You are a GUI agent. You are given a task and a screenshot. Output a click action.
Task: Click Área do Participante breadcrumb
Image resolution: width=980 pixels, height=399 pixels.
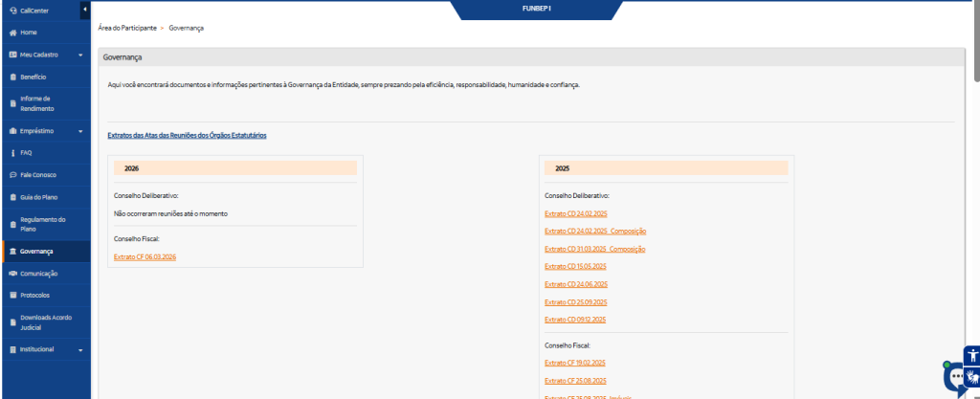126,28
